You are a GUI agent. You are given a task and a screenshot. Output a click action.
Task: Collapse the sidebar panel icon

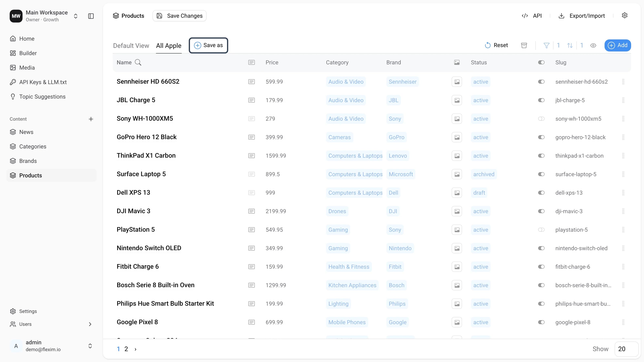(x=91, y=16)
